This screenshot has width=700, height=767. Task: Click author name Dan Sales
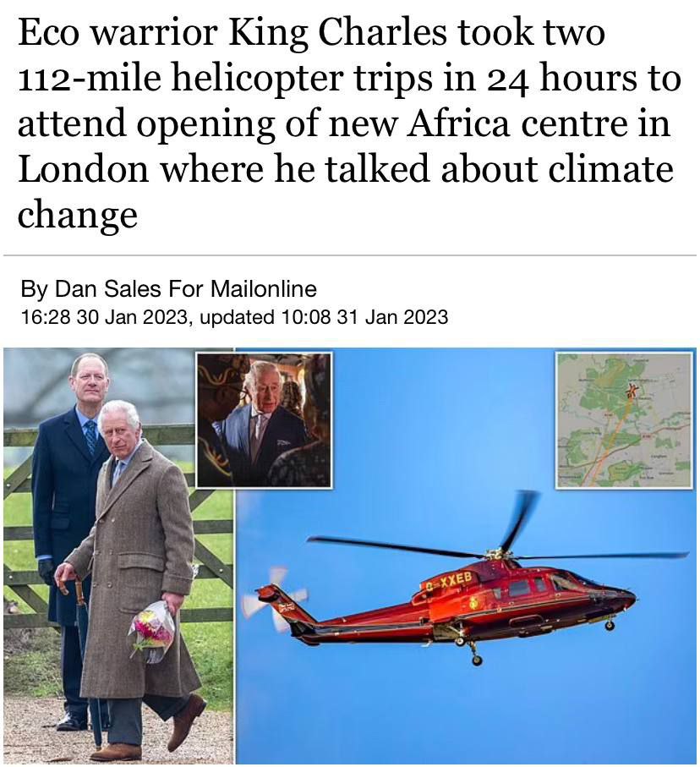pos(107,288)
